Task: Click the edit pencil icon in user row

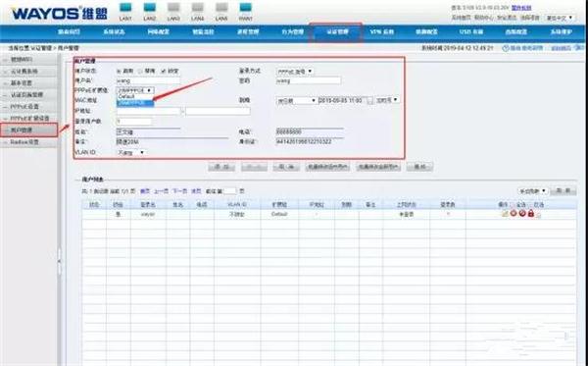Action: (505, 214)
